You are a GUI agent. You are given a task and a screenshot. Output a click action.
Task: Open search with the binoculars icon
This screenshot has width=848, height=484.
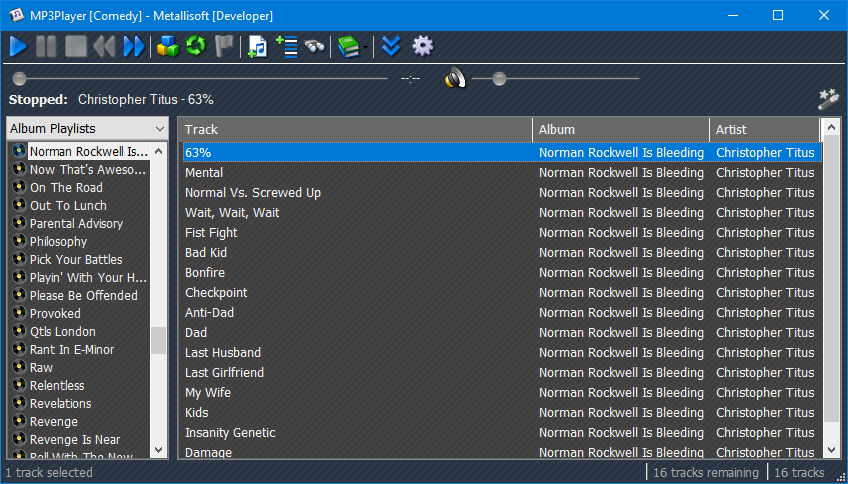point(315,46)
